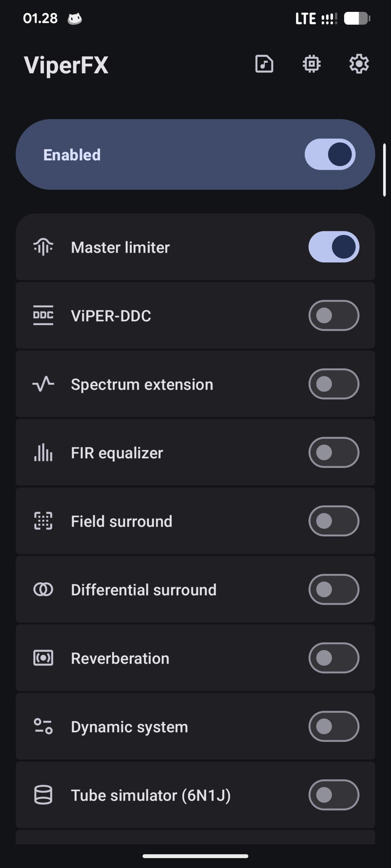Enable the ViPER-DDC toggle
The image size is (391, 868).
334,315
